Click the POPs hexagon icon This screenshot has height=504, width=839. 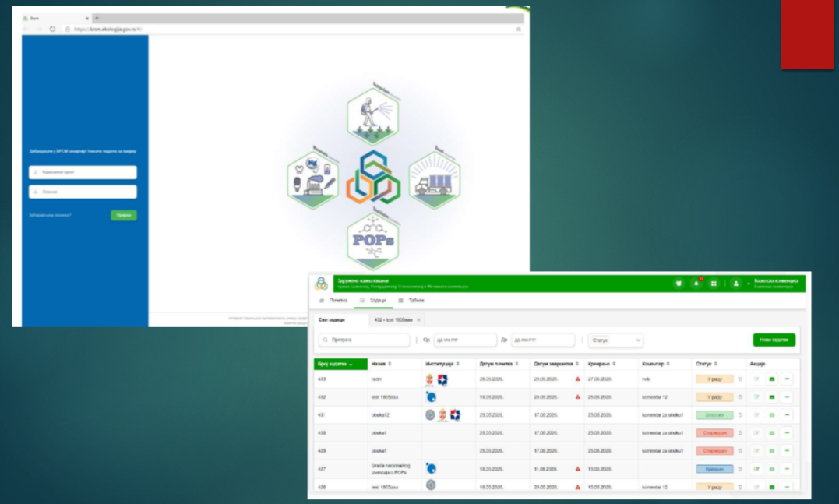click(372, 239)
